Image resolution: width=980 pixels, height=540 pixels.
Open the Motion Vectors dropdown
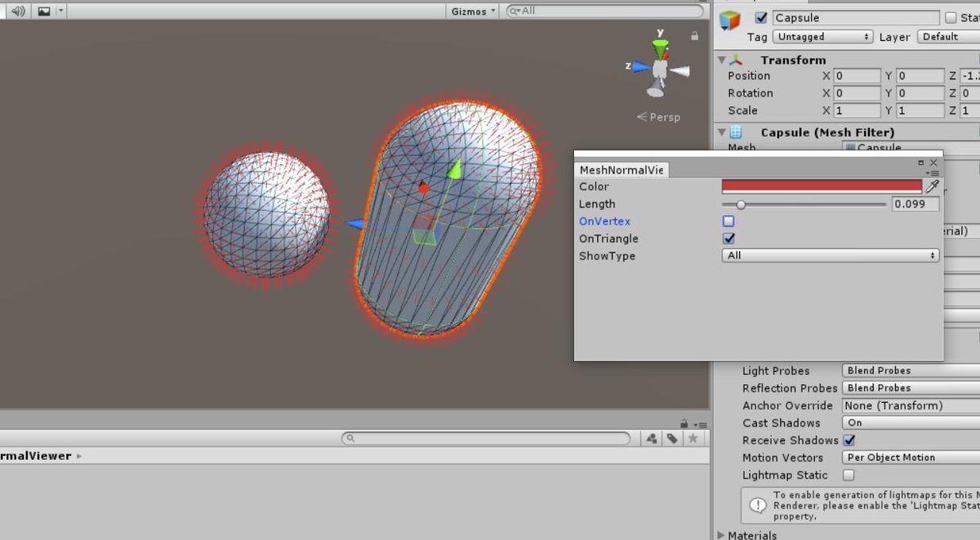(x=910, y=457)
